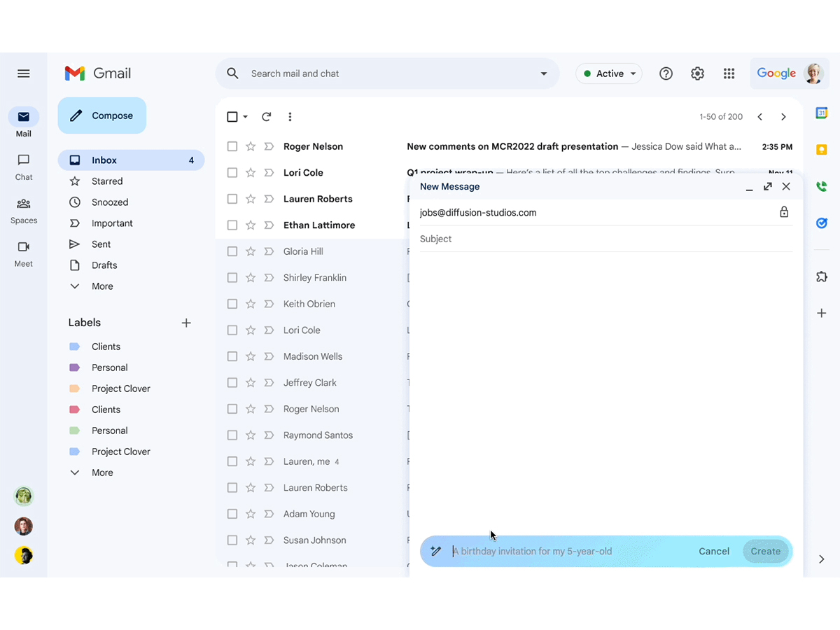This screenshot has width=840, height=630.
Task: Tick the checkbox for Lori Cole's email
Action: tap(232, 173)
